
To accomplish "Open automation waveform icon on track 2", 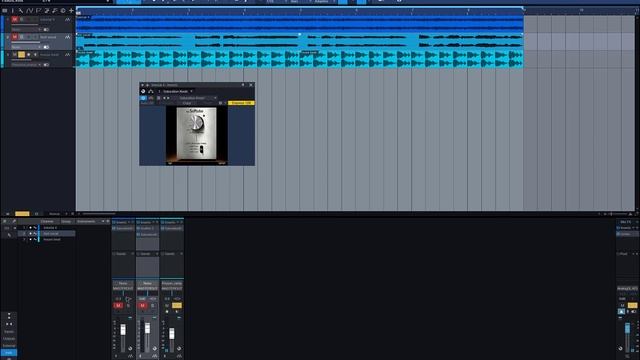I will [68, 37].
